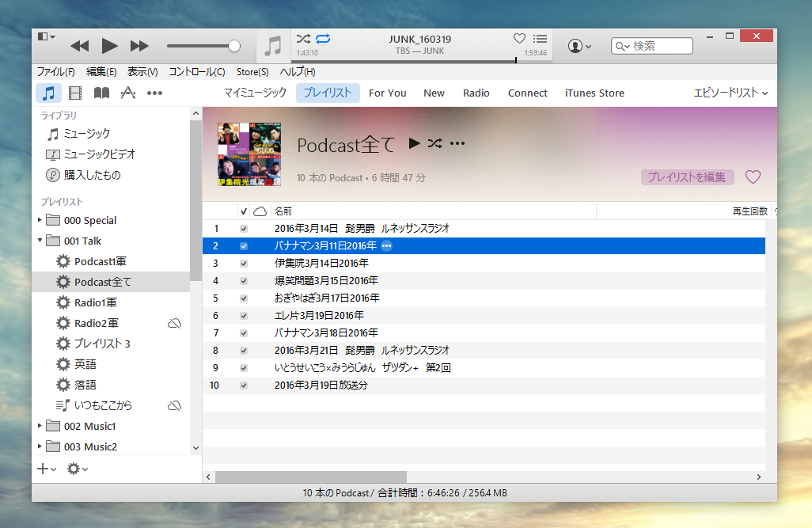Open the Store(S) menu
Image resolution: width=812 pixels, height=528 pixels.
[x=252, y=72]
